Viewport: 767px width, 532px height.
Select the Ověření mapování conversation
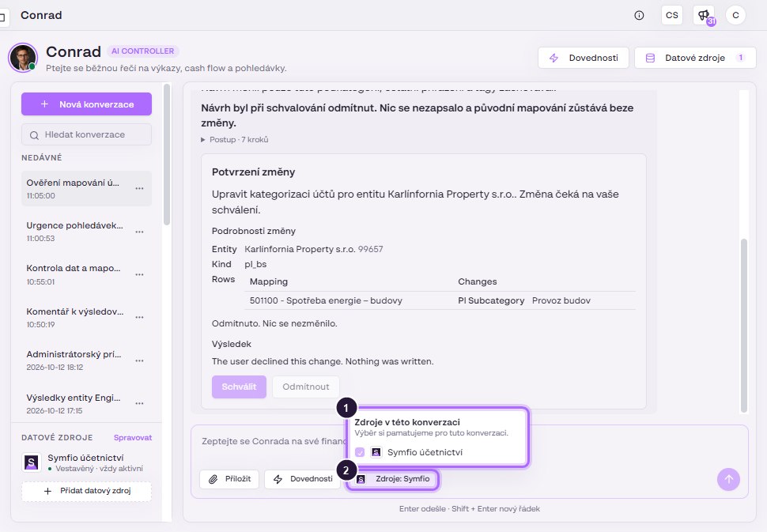pos(86,188)
